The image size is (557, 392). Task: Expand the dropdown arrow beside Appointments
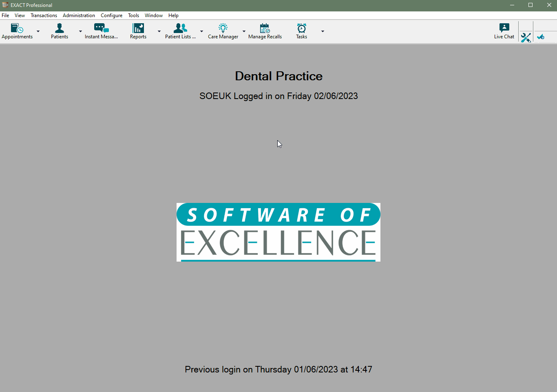[x=38, y=31]
